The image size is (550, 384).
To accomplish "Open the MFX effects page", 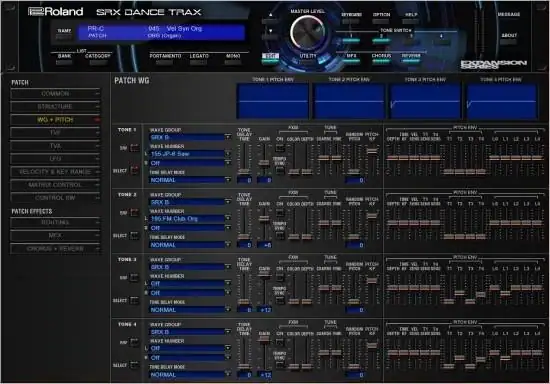I will 55,235.
